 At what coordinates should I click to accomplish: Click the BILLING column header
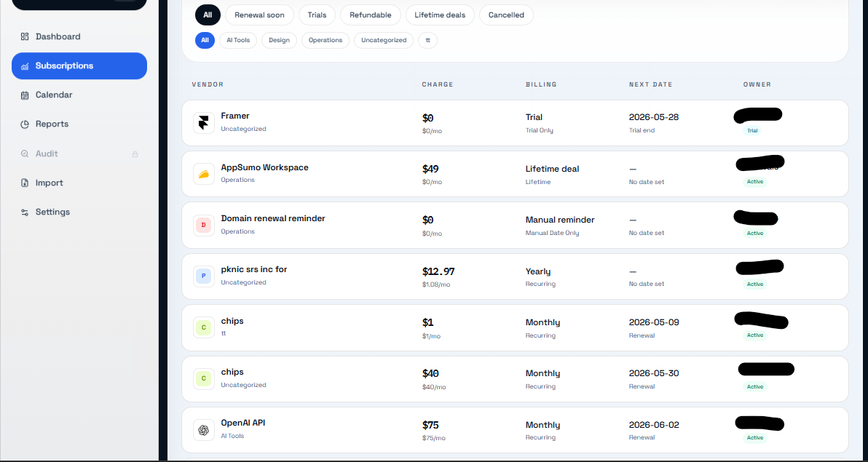[x=541, y=84]
